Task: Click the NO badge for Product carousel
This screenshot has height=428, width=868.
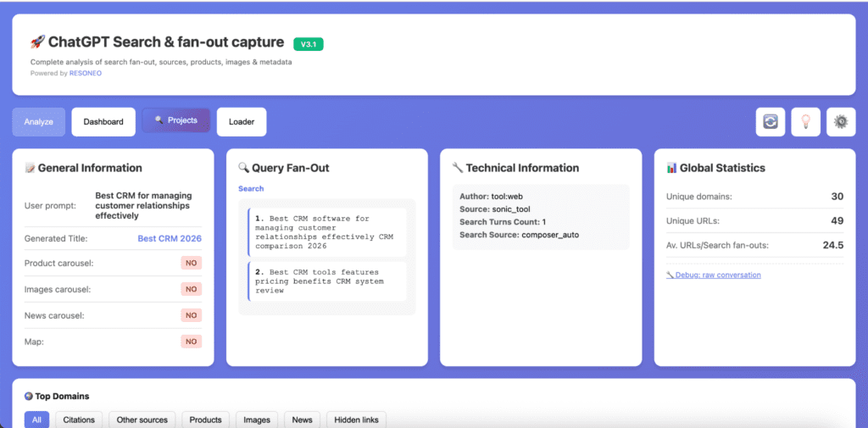Action: 191,263
